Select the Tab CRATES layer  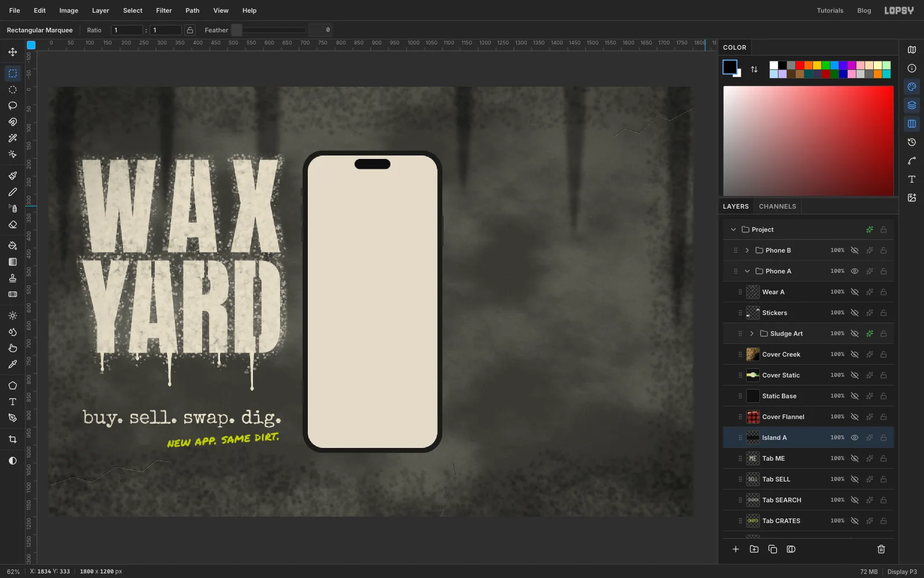(x=808, y=521)
